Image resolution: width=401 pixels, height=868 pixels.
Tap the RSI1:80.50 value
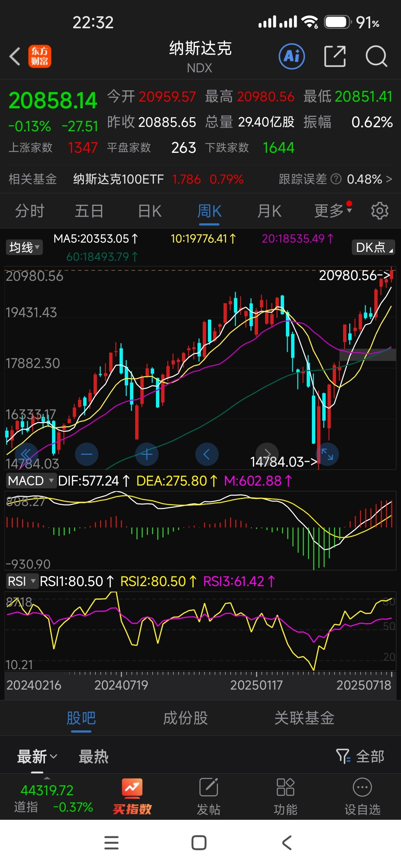tap(76, 581)
